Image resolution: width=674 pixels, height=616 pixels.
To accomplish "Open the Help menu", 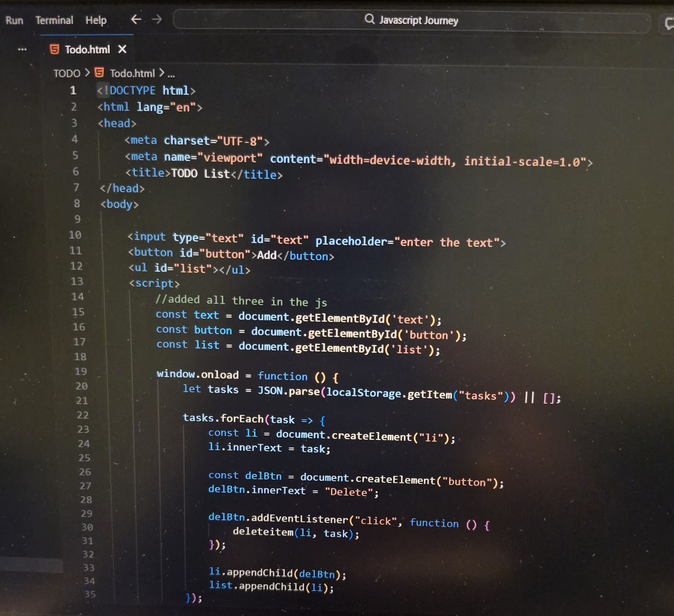I will click(x=96, y=20).
